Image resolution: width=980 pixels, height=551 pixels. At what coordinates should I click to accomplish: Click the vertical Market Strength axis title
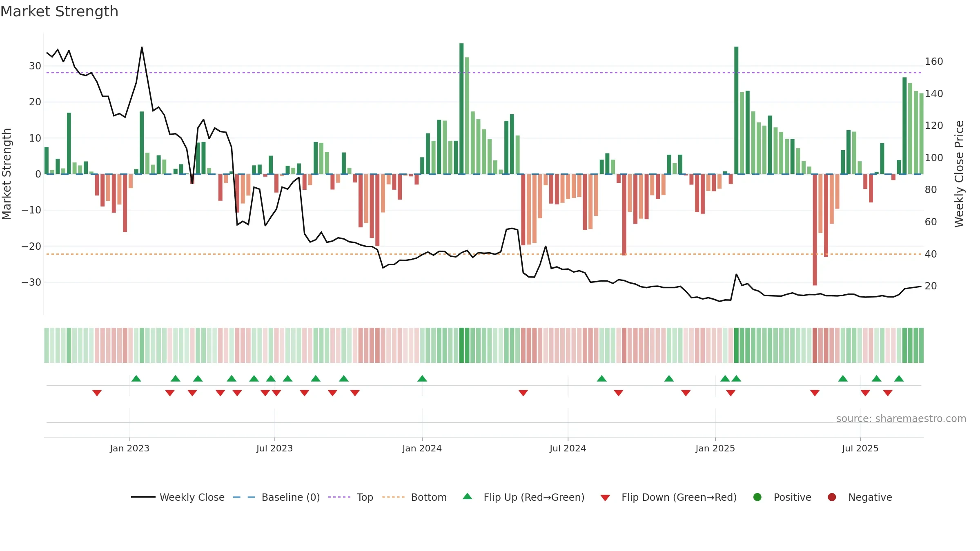click(x=7, y=174)
